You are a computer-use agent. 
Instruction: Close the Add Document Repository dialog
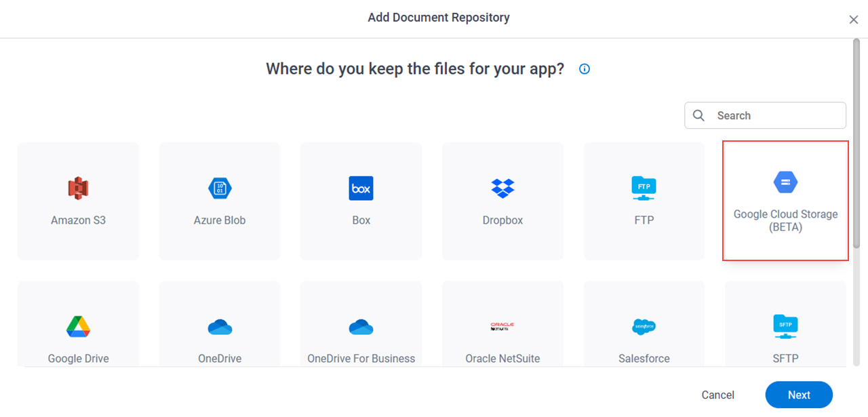(x=854, y=20)
